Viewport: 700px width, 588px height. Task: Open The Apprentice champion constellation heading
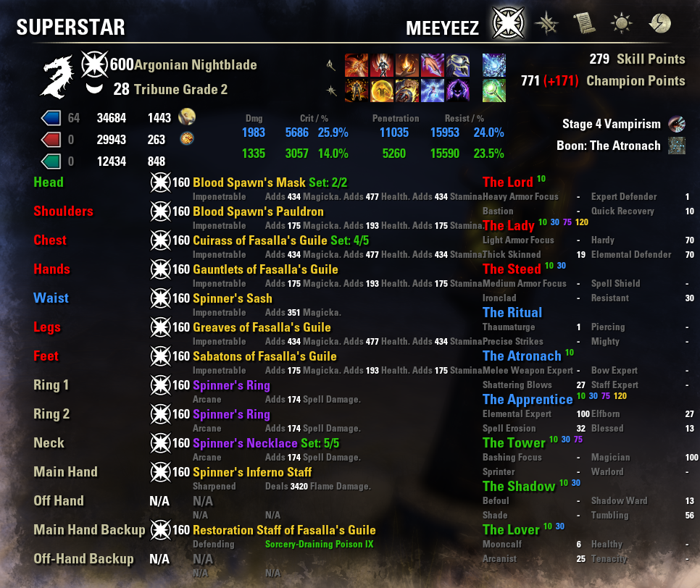[528, 399]
